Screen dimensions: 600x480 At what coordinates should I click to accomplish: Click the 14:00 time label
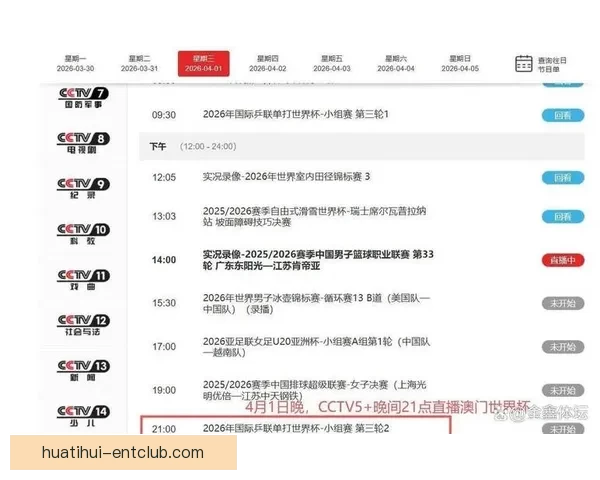click(x=164, y=260)
